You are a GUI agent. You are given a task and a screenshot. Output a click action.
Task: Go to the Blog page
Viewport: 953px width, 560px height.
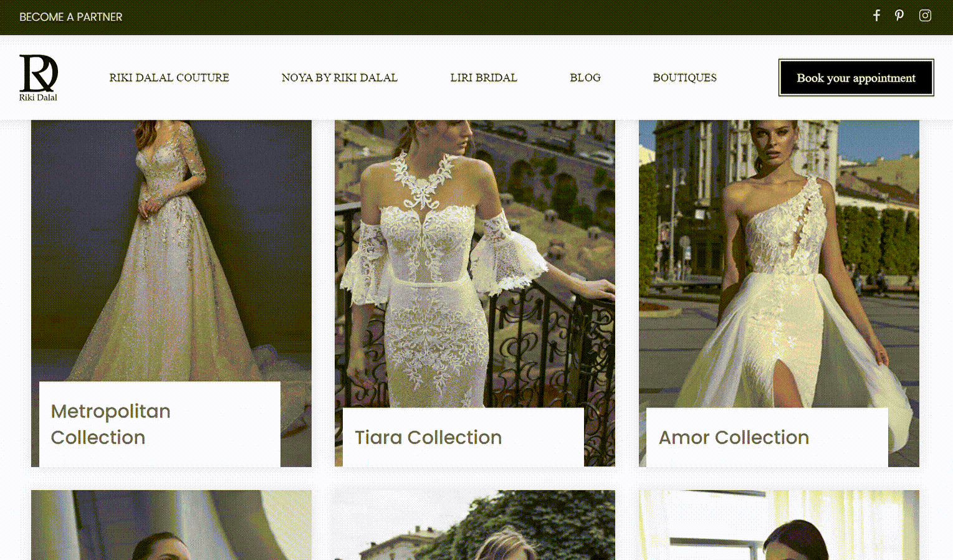[x=585, y=78]
